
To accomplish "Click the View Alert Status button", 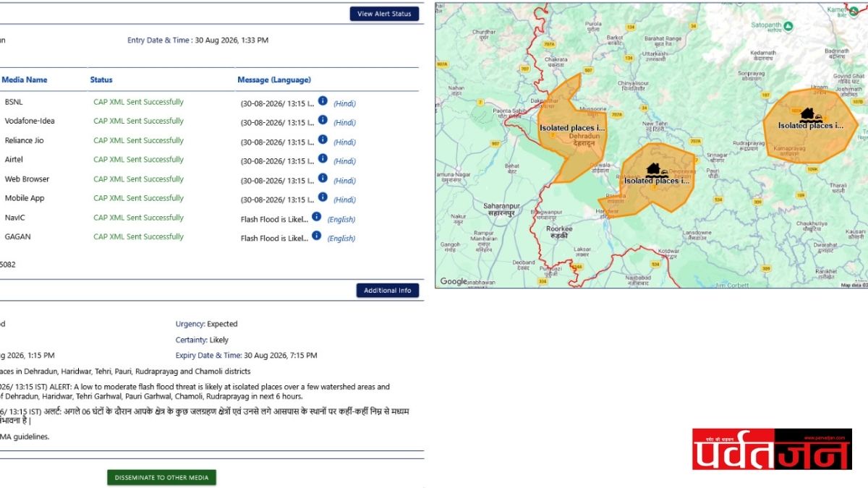I will tap(384, 14).
